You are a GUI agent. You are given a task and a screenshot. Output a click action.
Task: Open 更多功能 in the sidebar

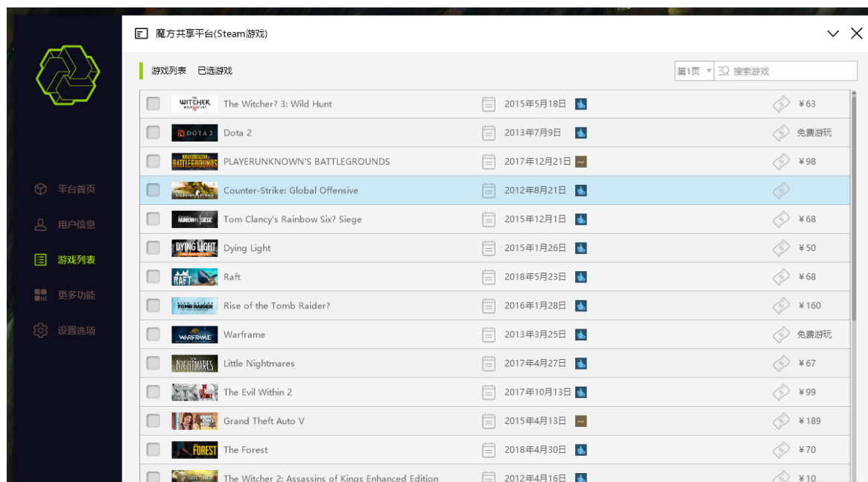coord(77,295)
